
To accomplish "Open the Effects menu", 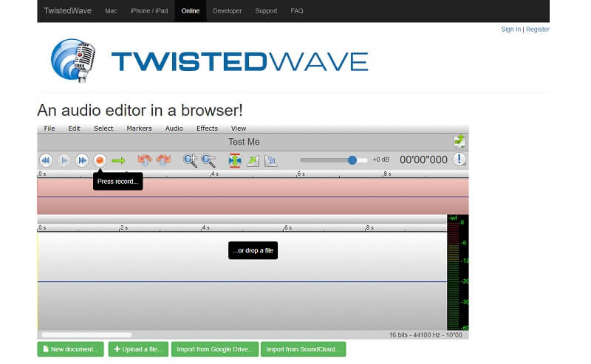I will tap(207, 128).
